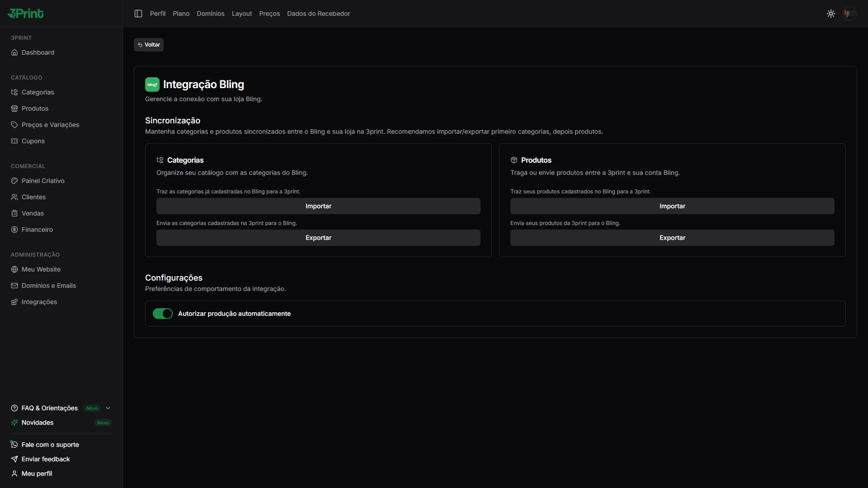Image resolution: width=868 pixels, height=488 pixels.
Task: Click the Cupons ticket icon
Action: pos(14,141)
